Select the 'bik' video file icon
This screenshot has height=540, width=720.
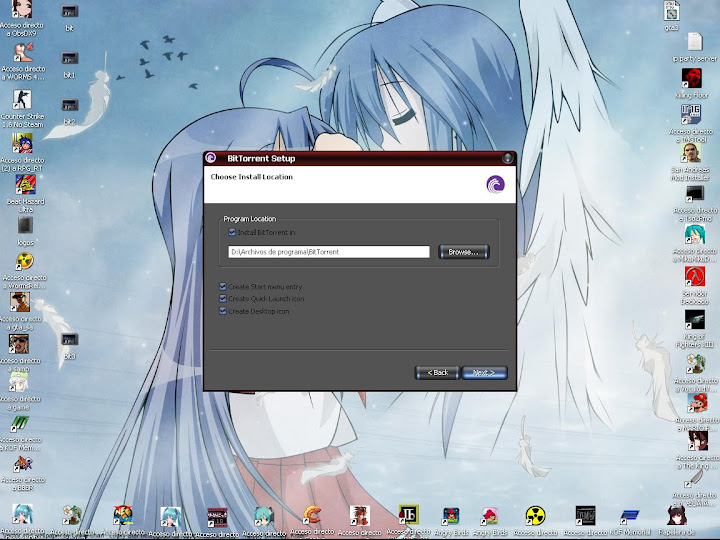tap(69, 11)
